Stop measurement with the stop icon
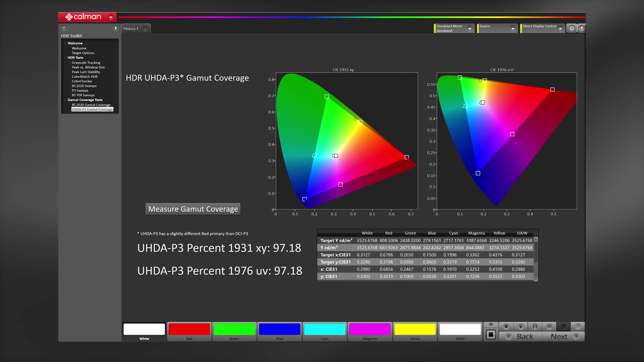This screenshot has width=644, height=362. tap(506, 326)
